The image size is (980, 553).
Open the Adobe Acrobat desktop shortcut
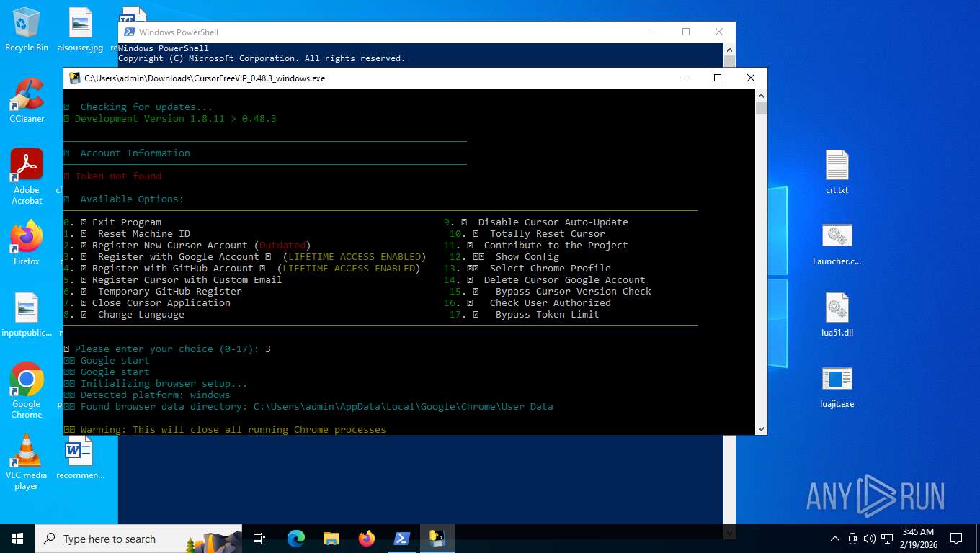(27, 176)
